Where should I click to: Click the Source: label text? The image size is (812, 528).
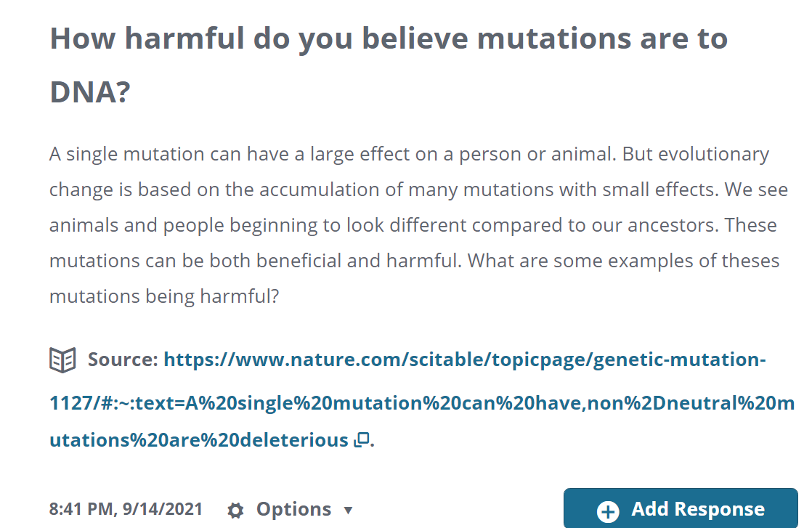point(123,360)
